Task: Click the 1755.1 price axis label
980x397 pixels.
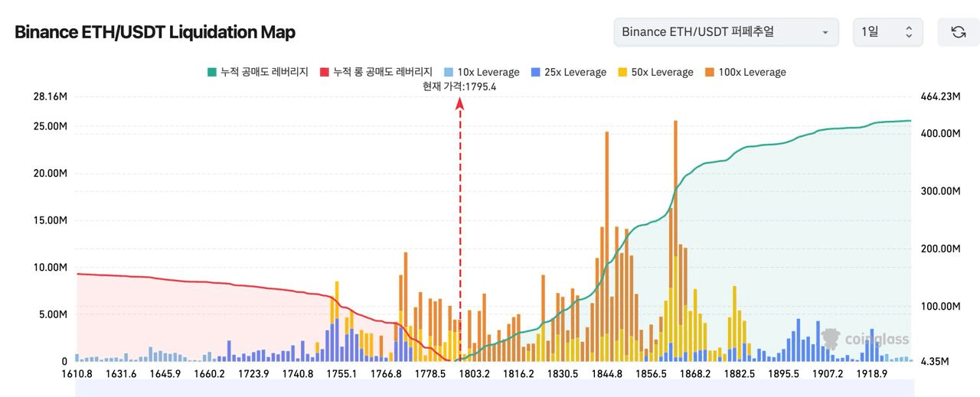Action: coord(341,373)
